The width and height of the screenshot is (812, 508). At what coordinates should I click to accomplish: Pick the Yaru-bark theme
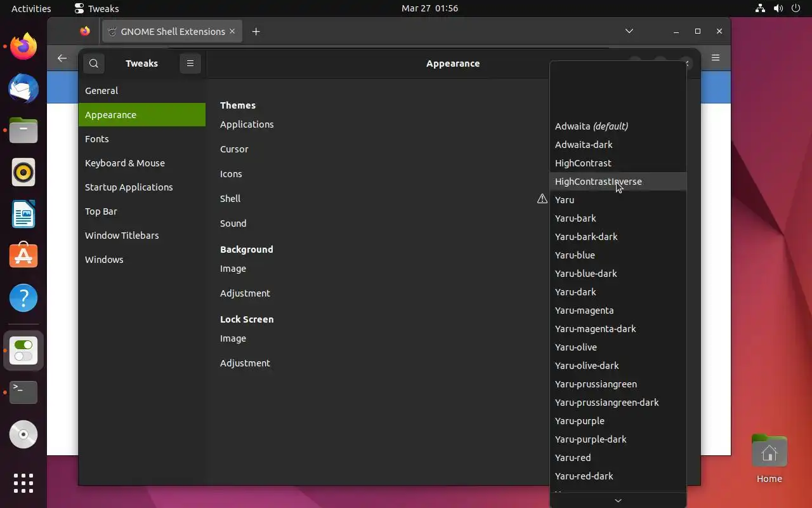click(618, 218)
